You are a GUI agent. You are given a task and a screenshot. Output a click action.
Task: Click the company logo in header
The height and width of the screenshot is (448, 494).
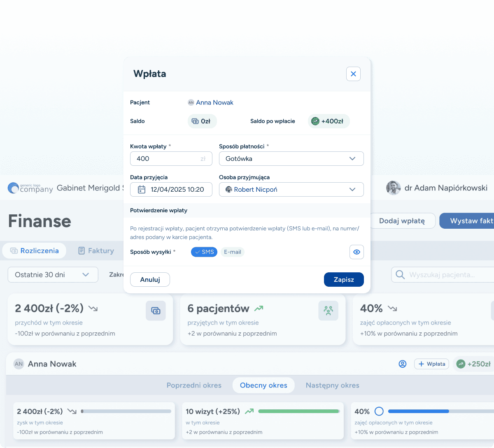[30, 188]
